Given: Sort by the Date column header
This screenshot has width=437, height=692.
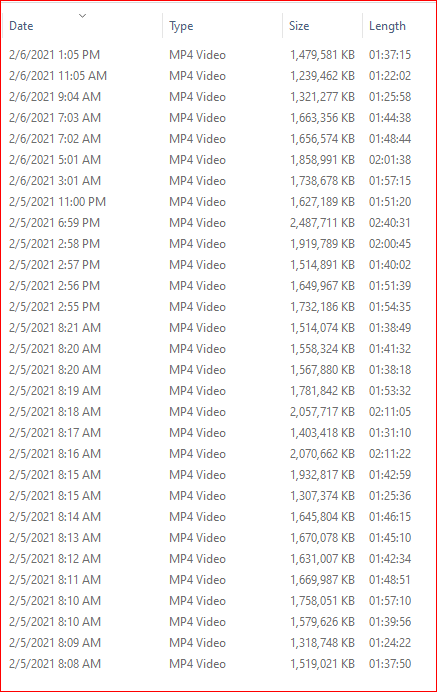Looking at the screenshot, I should coord(82,26).
